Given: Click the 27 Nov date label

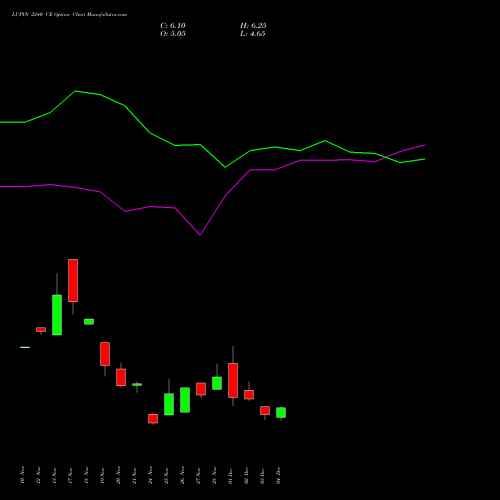Looking at the screenshot, I should pyautogui.click(x=198, y=475).
